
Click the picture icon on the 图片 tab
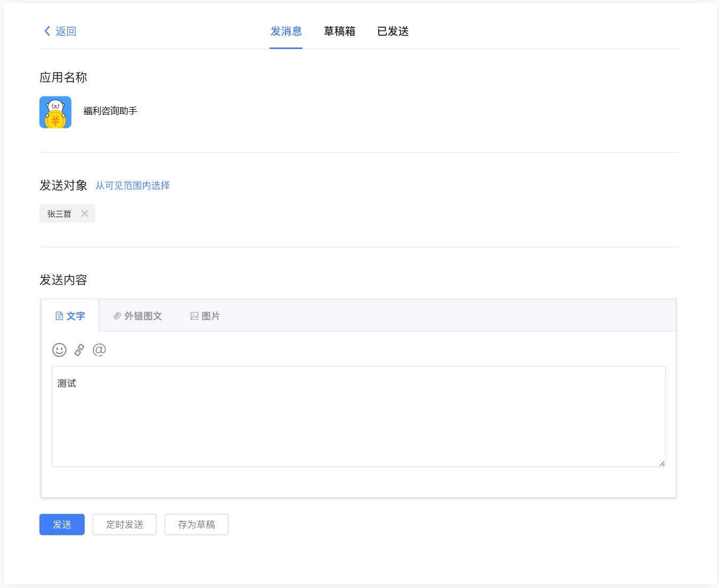point(194,315)
